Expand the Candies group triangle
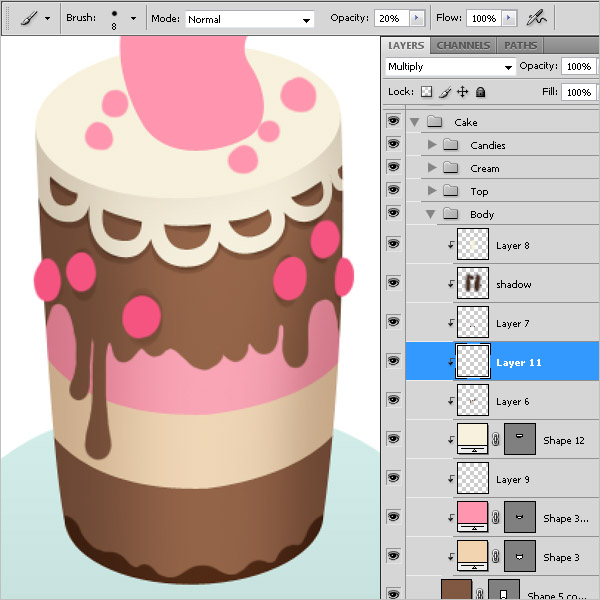The width and height of the screenshot is (600, 600). tap(432, 145)
